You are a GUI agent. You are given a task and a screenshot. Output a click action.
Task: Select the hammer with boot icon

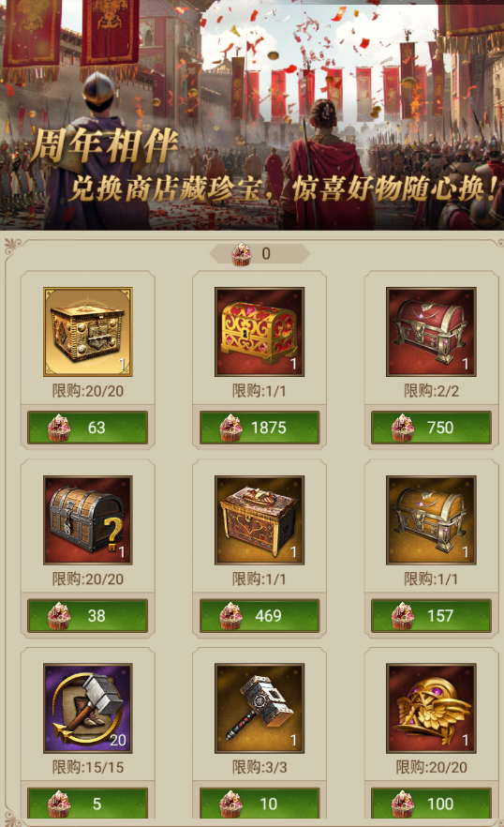click(x=87, y=708)
